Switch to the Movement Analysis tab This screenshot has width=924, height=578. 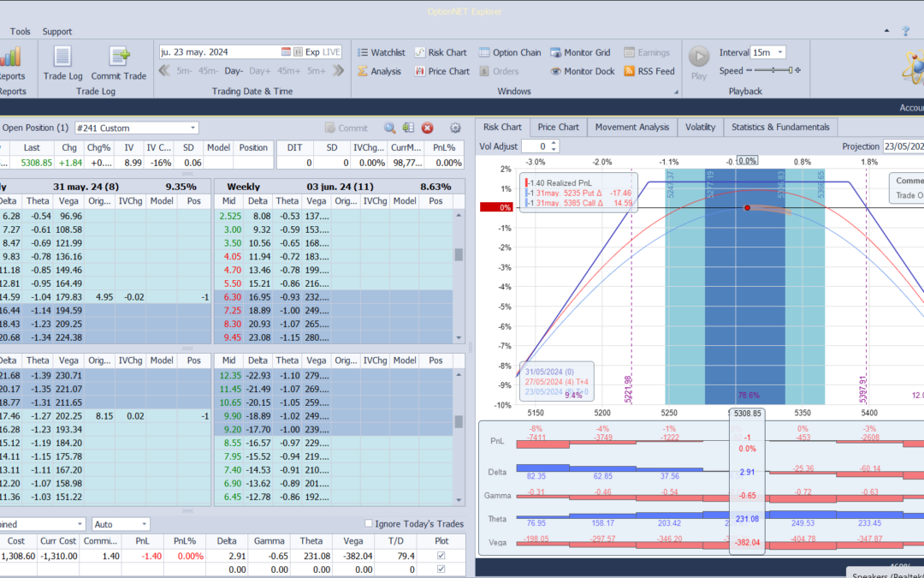(x=631, y=127)
